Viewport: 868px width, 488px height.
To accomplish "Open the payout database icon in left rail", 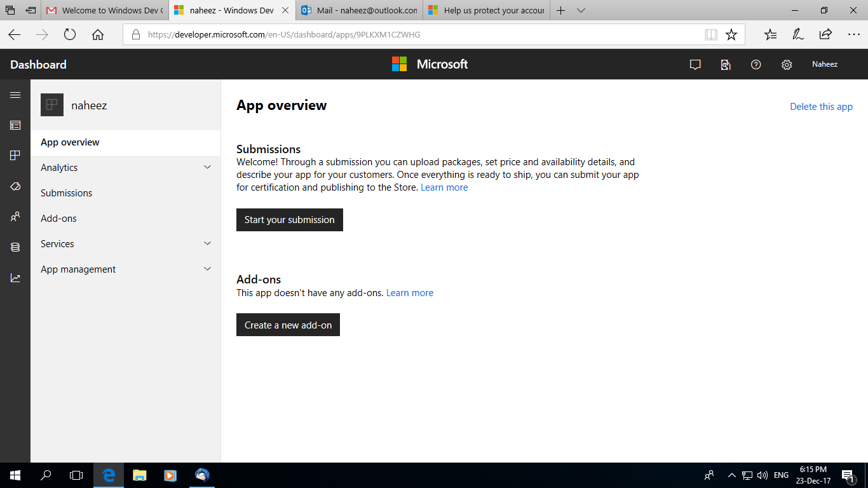I will click(x=15, y=247).
